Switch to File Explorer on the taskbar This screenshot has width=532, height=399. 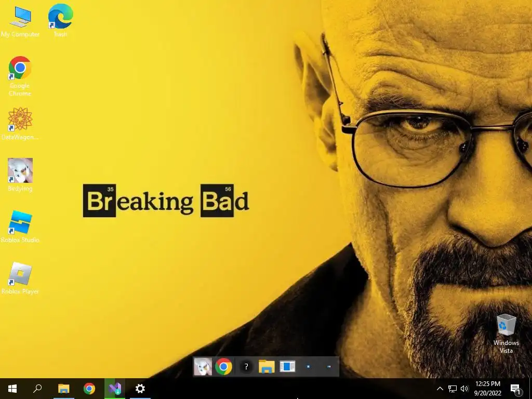click(63, 389)
